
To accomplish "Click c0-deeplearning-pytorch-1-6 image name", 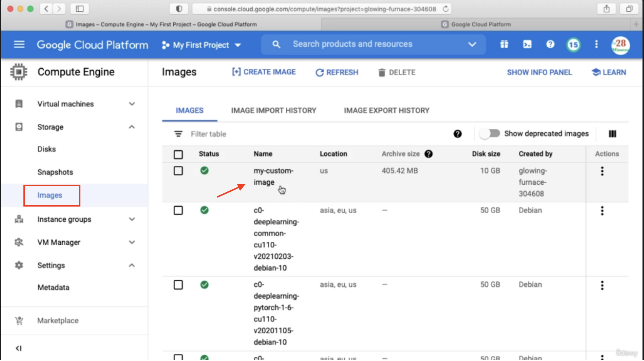I will pos(276,313).
